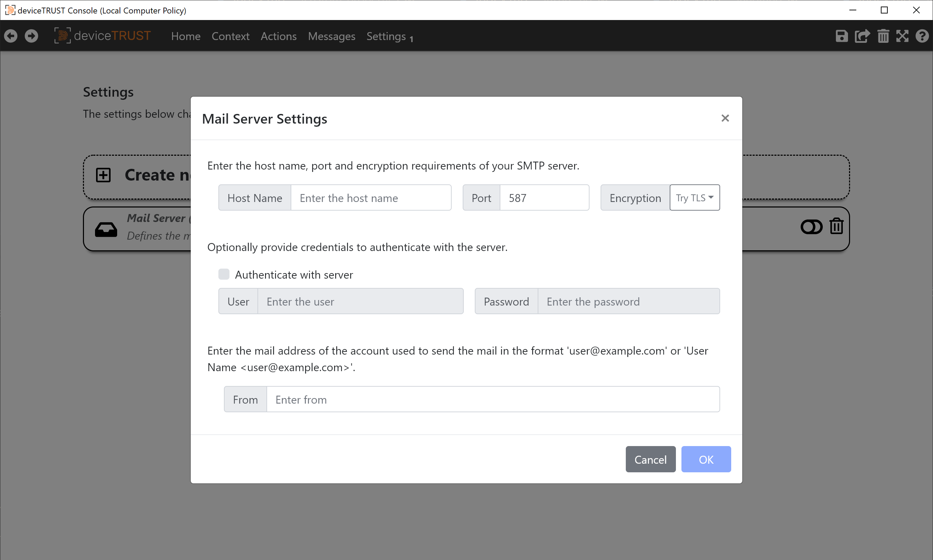Click the forward navigation arrow
The image size is (933, 560).
point(31,36)
